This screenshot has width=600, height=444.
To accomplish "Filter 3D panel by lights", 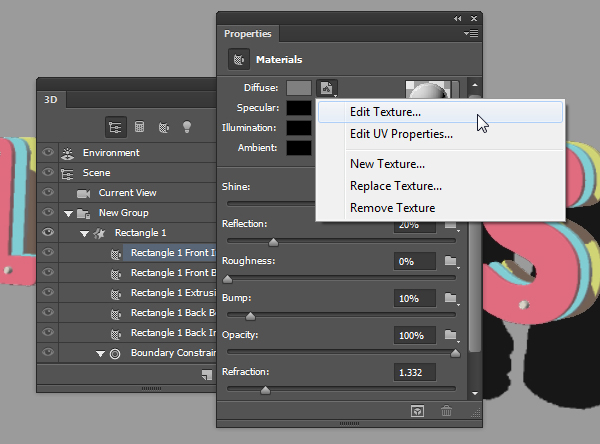I will pyautogui.click(x=187, y=127).
